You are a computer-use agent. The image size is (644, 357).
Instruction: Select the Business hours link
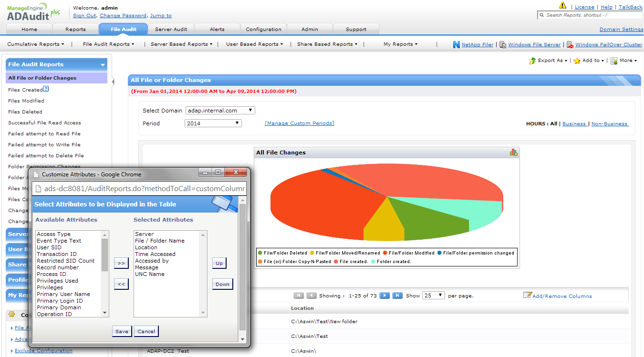click(574, 123)
